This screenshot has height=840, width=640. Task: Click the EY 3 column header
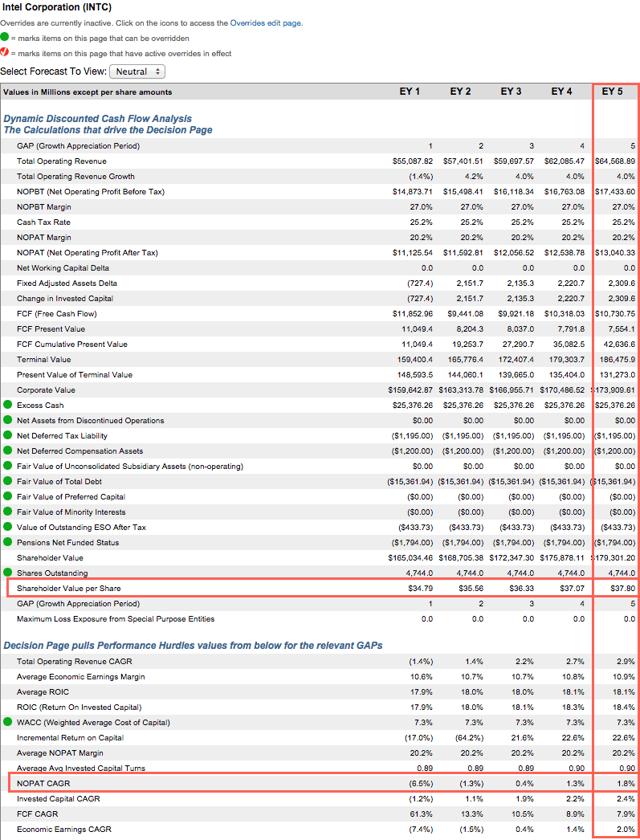(511, 92)
